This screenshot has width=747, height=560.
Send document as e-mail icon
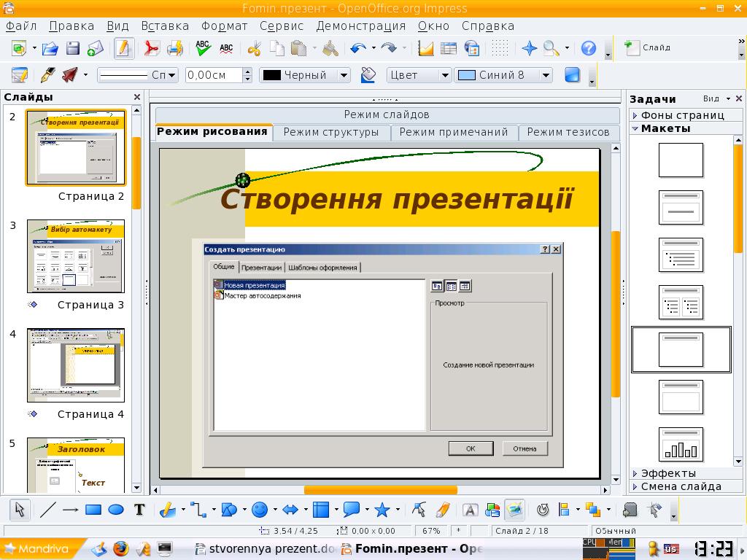[96, 48]
